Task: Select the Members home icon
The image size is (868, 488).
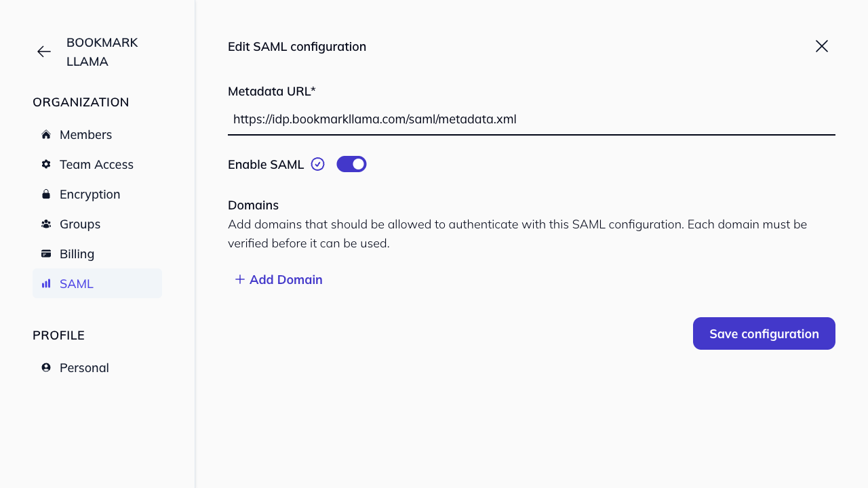Action: (45, 134)
